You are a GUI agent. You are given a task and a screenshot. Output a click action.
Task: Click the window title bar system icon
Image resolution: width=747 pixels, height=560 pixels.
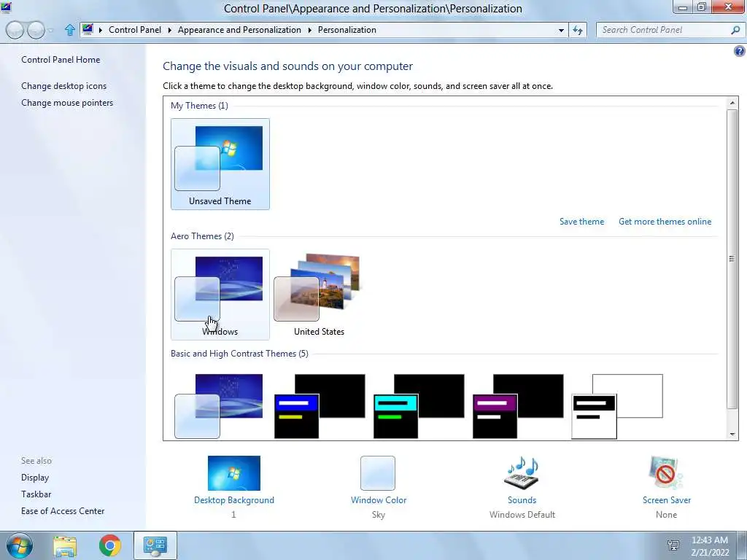pos(6,7)
